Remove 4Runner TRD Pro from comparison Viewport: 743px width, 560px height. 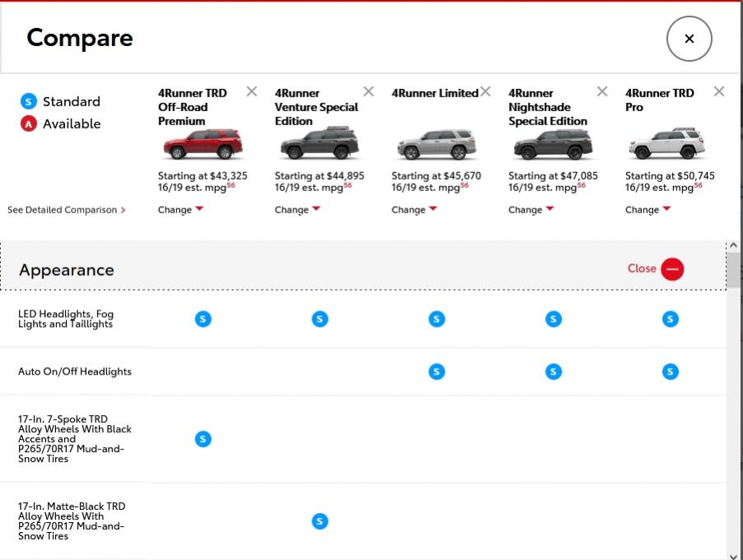click(x=719, y=91)
